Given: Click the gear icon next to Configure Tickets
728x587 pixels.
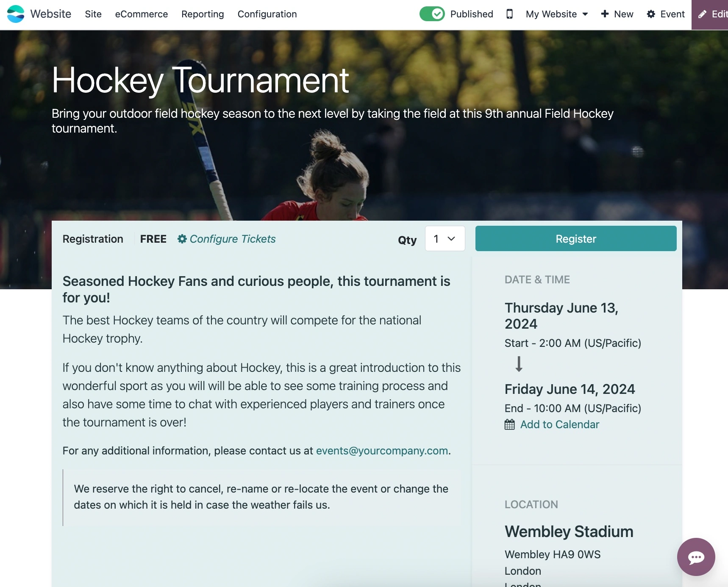Looking at the screenshot, I should coord(182,239).
